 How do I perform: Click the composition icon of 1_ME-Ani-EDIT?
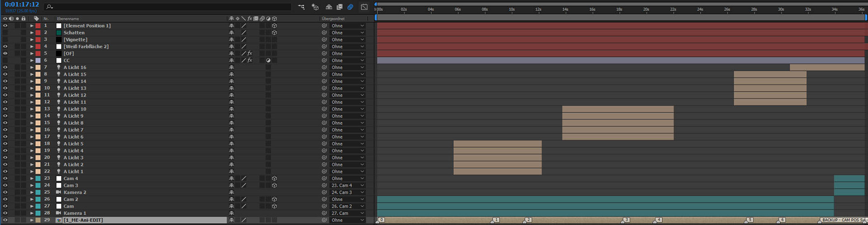[59, 220]
